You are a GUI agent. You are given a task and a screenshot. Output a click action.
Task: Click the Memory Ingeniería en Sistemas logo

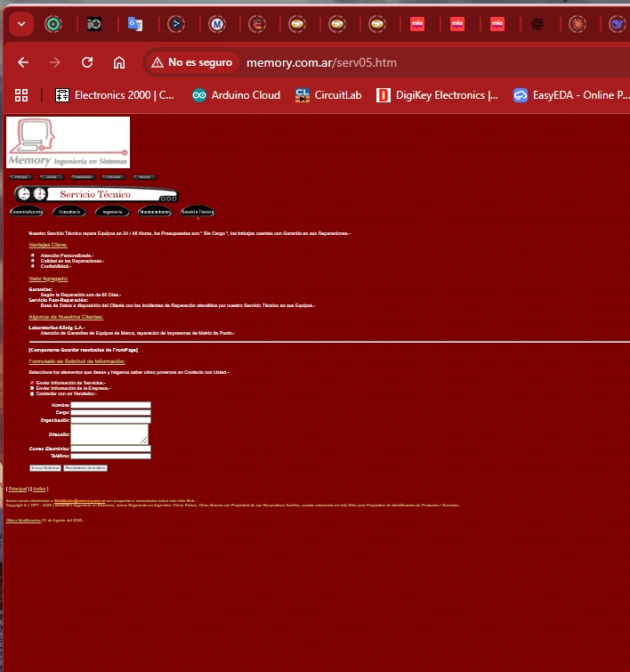(69, 142)
